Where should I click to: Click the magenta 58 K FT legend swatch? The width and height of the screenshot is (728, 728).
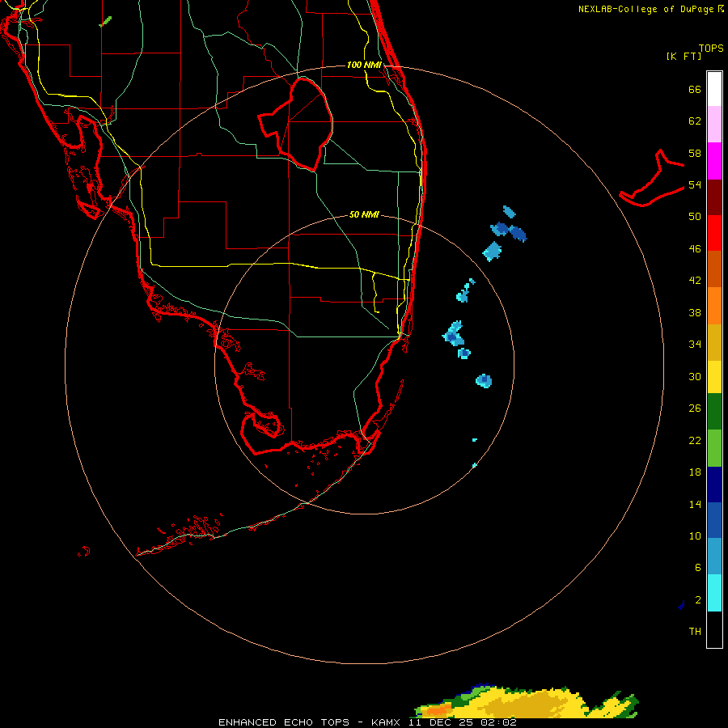[x=714, y=161]
